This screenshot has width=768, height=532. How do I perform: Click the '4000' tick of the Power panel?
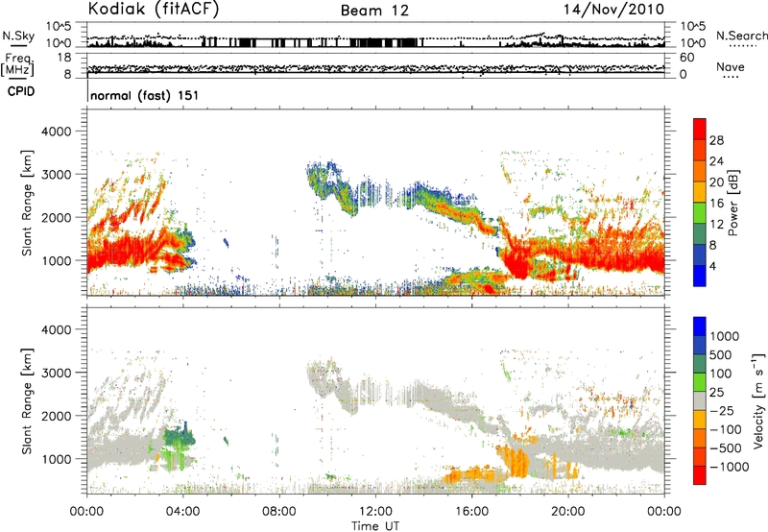56,132
